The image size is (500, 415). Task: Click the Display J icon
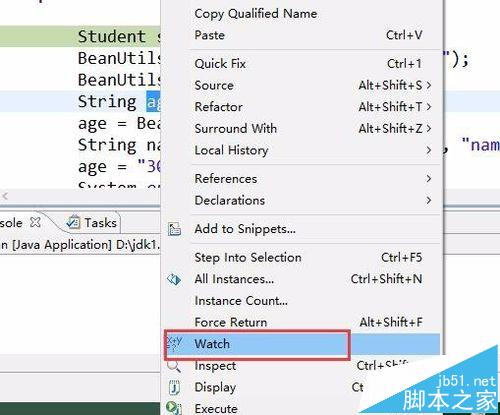click(174, 387)
